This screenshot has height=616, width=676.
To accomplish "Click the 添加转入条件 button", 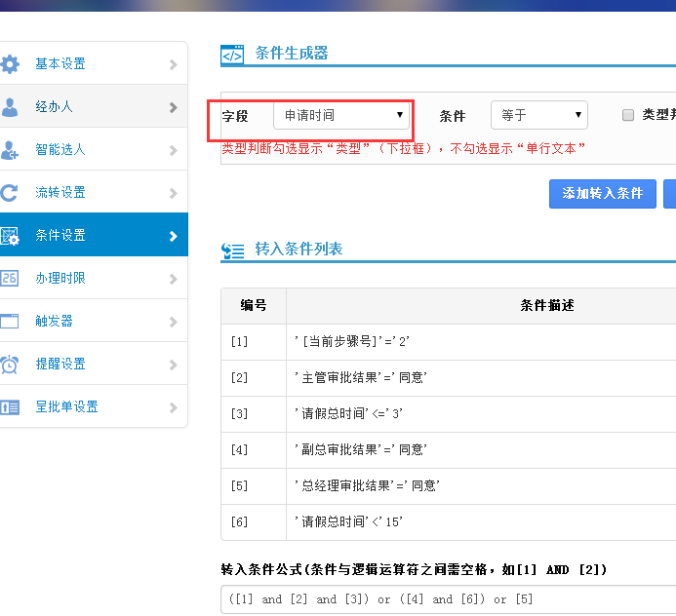I will [602, 193].
